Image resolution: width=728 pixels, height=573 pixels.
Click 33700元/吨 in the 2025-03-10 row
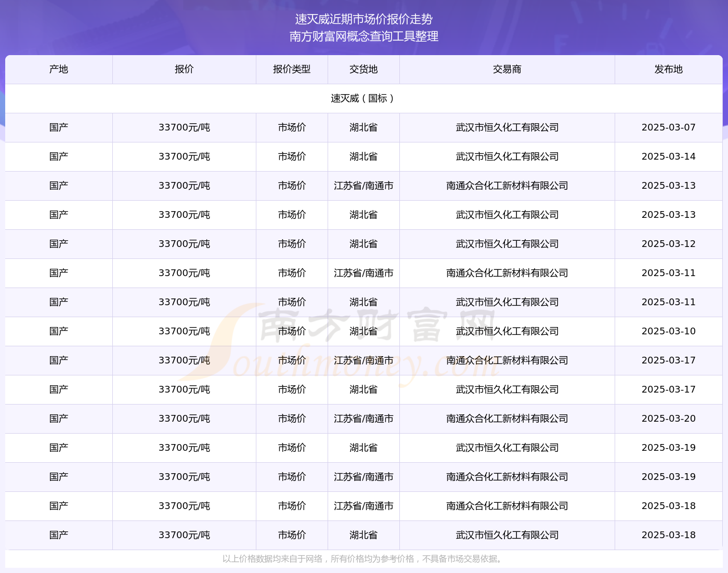pos(184,331)
